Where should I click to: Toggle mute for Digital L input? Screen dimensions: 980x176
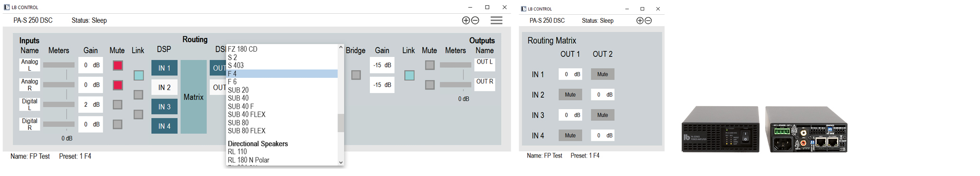118,104
